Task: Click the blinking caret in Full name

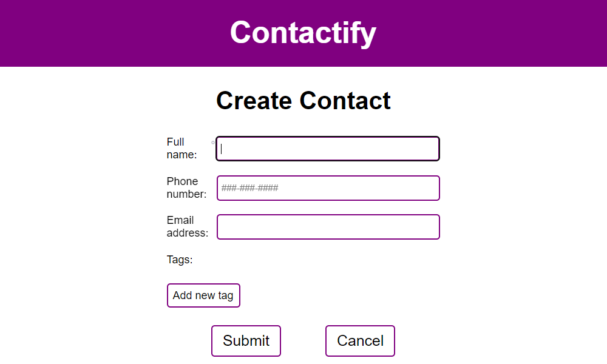Action: tap(222, 149)
